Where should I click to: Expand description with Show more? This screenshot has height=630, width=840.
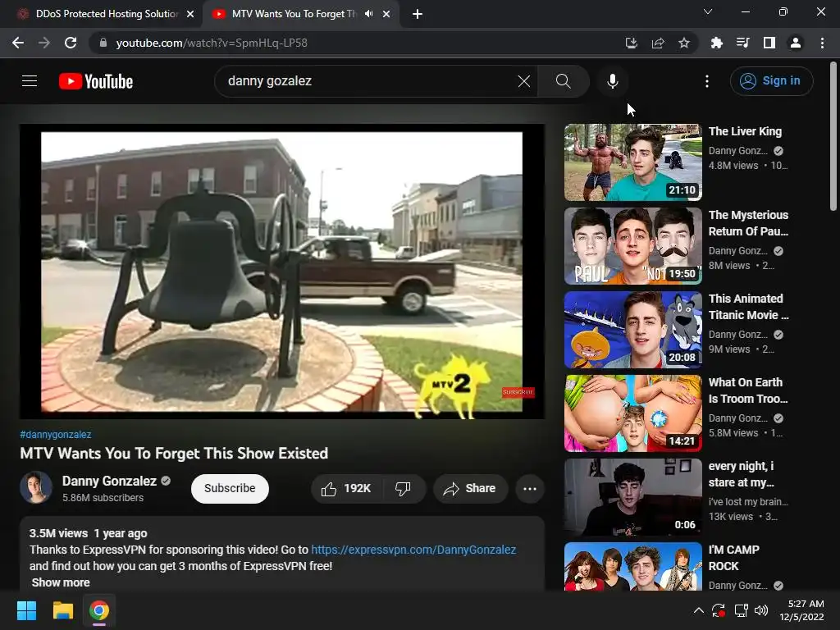[61, 582]
